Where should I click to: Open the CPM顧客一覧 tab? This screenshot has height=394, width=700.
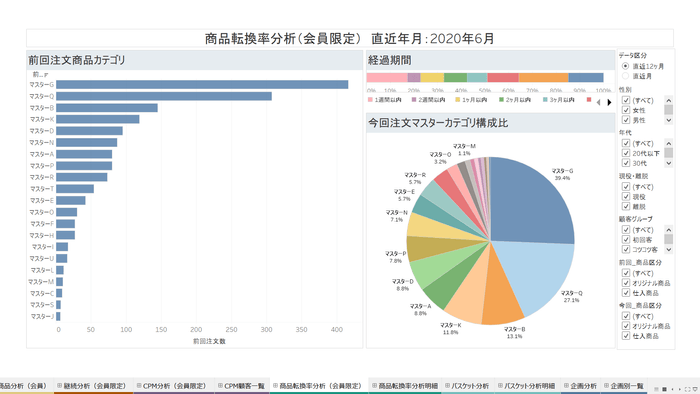click(x=242, y=386)
